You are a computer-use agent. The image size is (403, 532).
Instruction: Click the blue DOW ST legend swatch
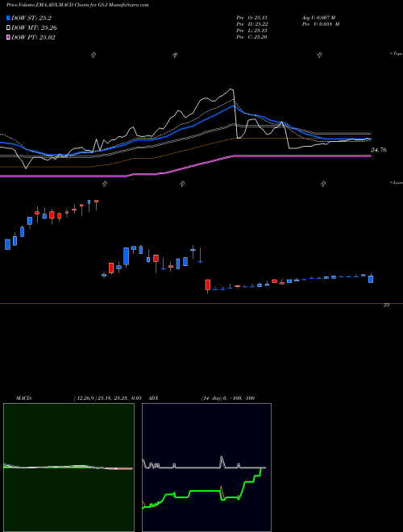8,18
